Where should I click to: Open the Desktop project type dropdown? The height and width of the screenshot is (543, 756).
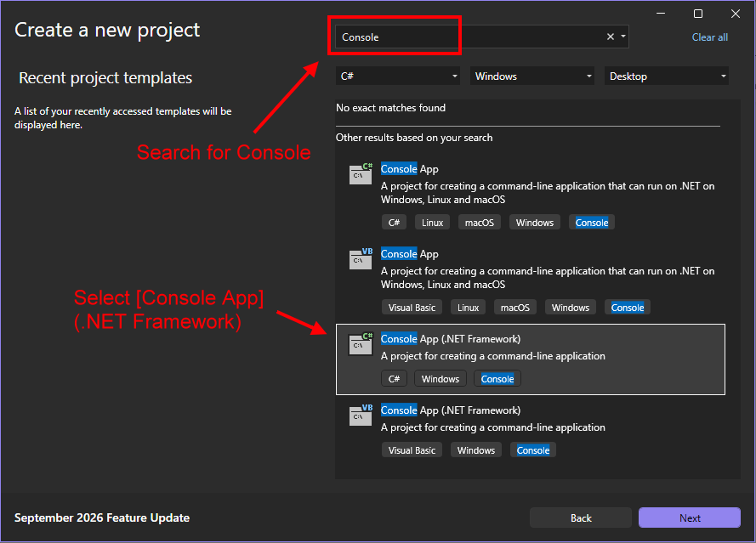tap(667, 76)
